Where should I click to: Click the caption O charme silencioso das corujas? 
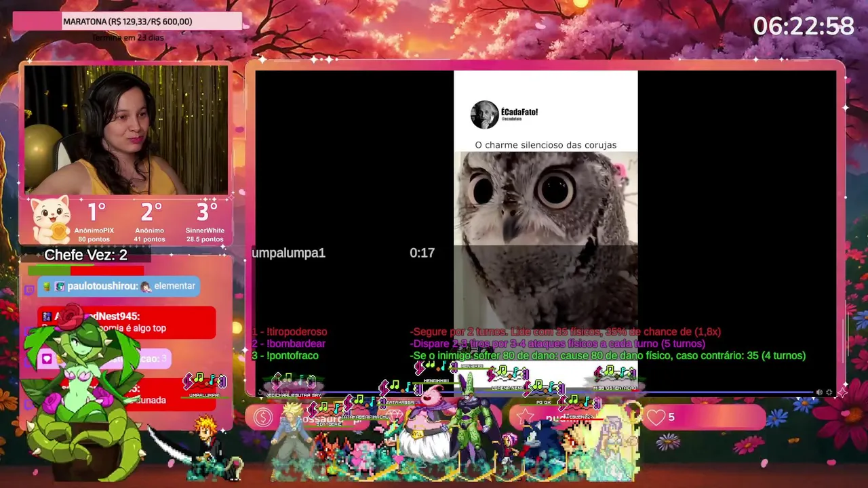pos(546,145)
